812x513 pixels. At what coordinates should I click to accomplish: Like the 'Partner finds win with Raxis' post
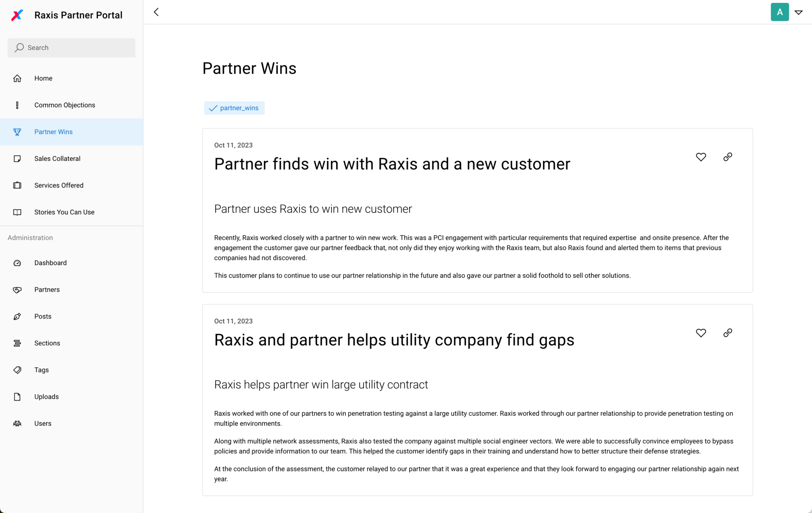coord(701,157)
